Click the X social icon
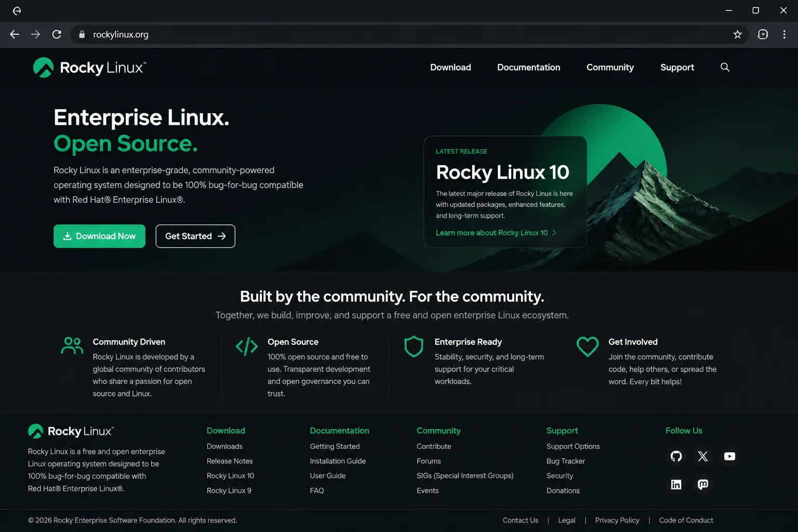 pyautogui.click(x=703, y=456)
